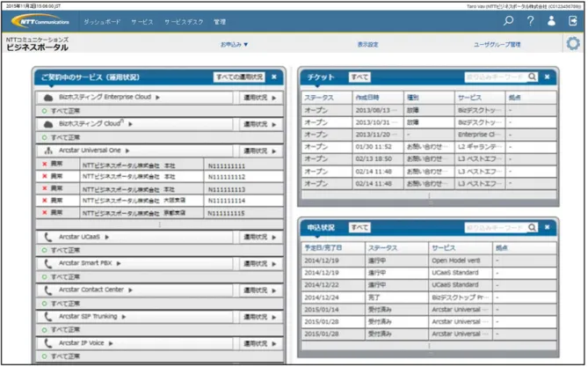Click the Arcstar UCaaS phone icon
Image resolution: width=588 pixels, height=367 pixels.
(x=48, y=237)
